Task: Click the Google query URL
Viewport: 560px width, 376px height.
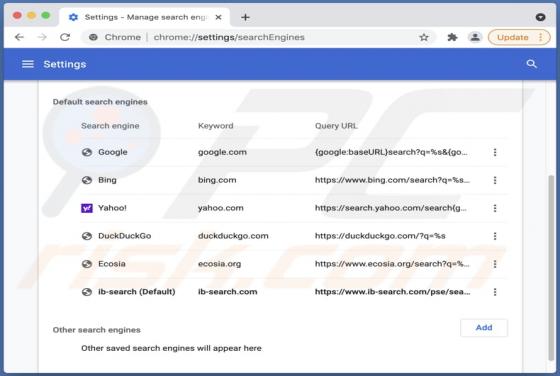Action: 391,152
